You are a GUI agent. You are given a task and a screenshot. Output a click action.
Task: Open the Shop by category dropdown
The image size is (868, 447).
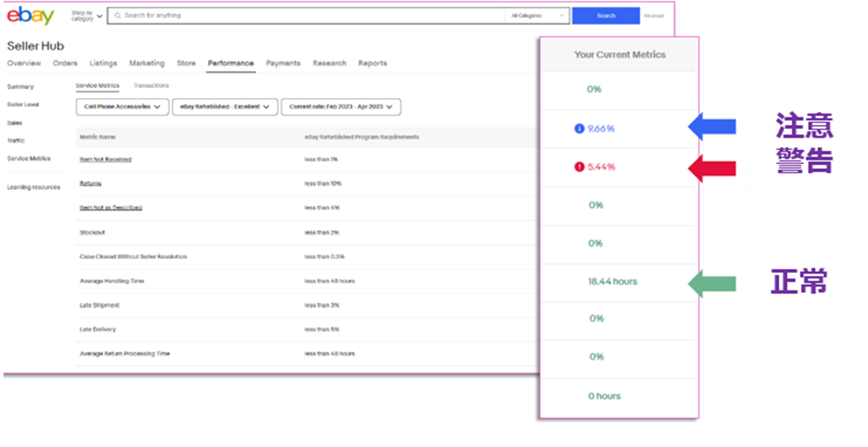pyautogui.click(x=87, y=16)
